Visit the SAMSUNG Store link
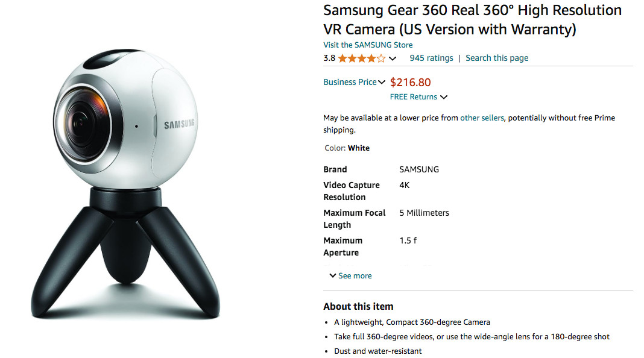644x358 pixels. (x=368, y=45)
